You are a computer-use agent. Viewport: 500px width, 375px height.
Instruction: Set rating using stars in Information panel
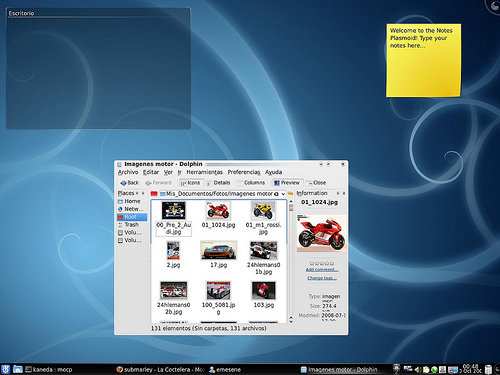click(x=322, y=263)
